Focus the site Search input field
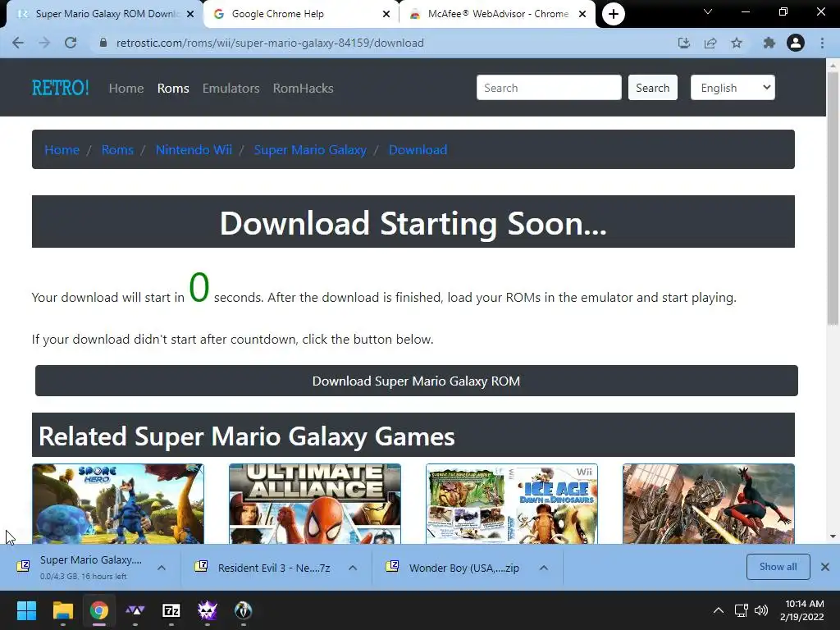 click(549, 87)
